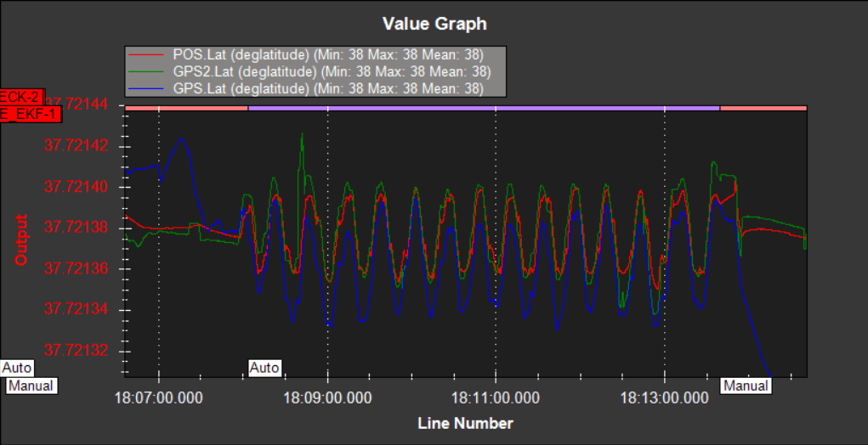Viewport: 868px width, 445px height.
Task: Select the red ECK-2 error label
Action: tap(20, 95)
